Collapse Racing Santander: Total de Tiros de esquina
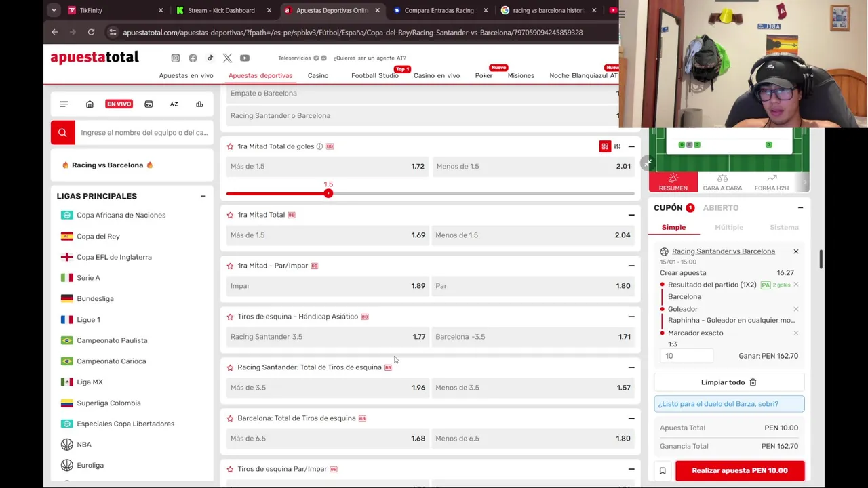Viewport: 868px width, 488px height. 631,367
